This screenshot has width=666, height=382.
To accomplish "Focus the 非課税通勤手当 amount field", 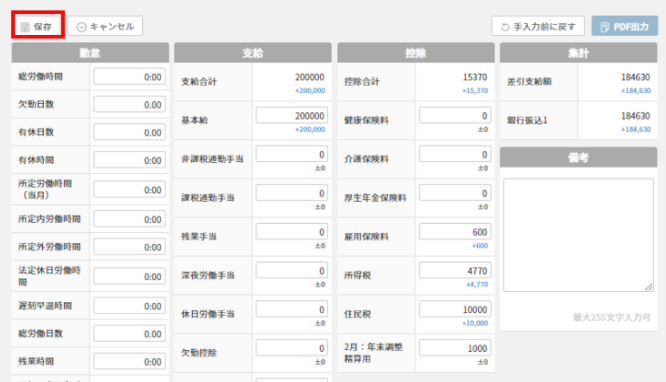I will [x=292, y=154].
